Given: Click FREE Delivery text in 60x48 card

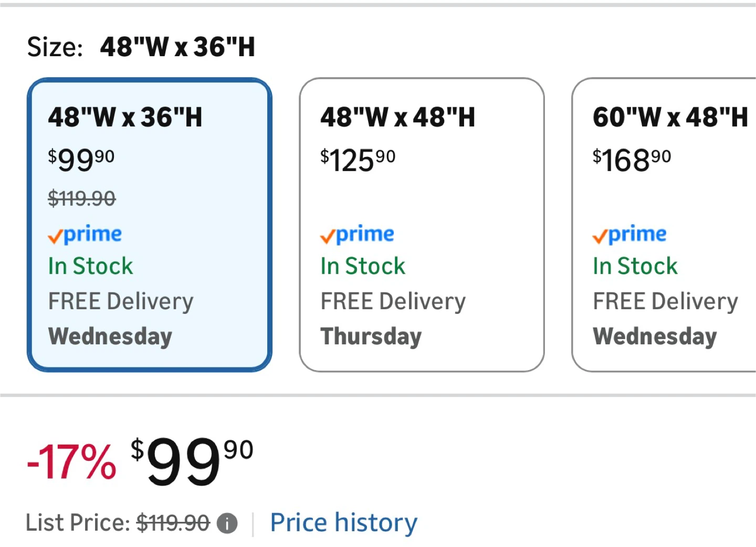Looking at the screenshot, I should (665, 301).
